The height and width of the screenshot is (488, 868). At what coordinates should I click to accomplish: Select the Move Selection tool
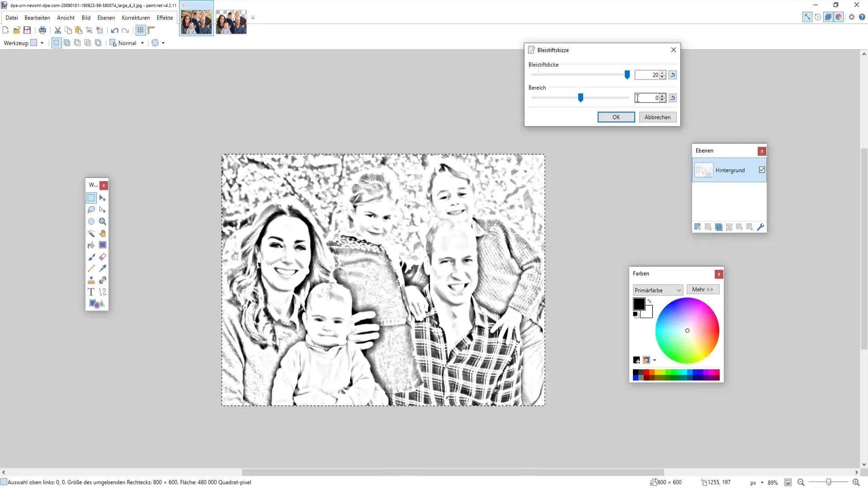[103, 210]
